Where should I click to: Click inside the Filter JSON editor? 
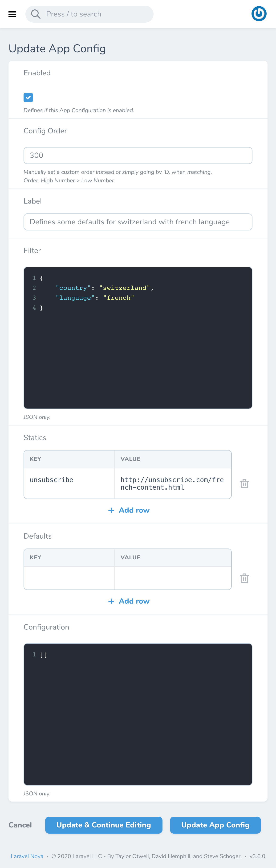coord(138,338)
